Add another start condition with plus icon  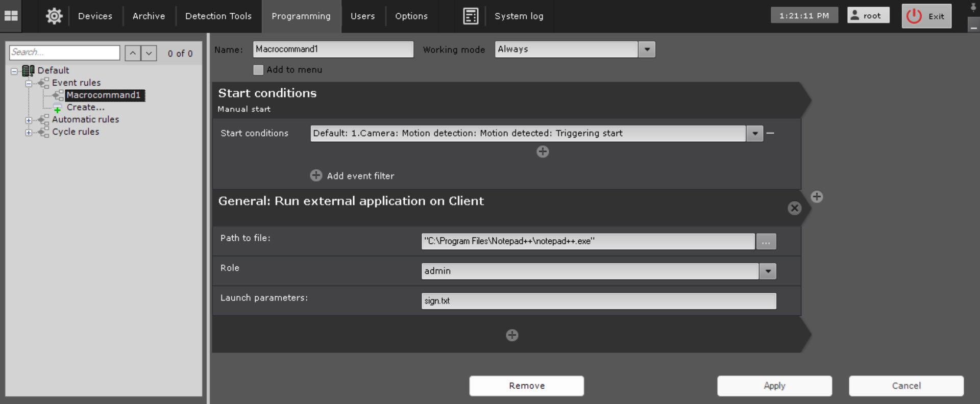click(x=543, y=151)
